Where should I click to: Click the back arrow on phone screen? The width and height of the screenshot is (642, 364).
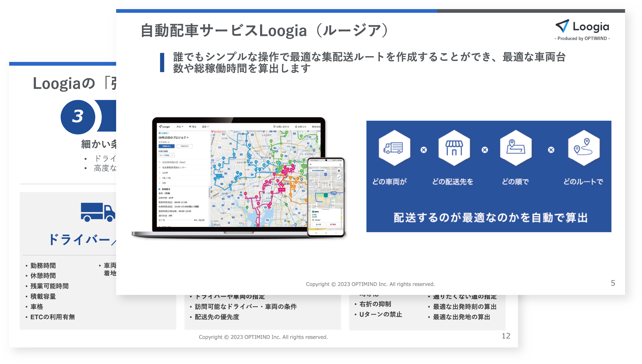click(311, 165)
